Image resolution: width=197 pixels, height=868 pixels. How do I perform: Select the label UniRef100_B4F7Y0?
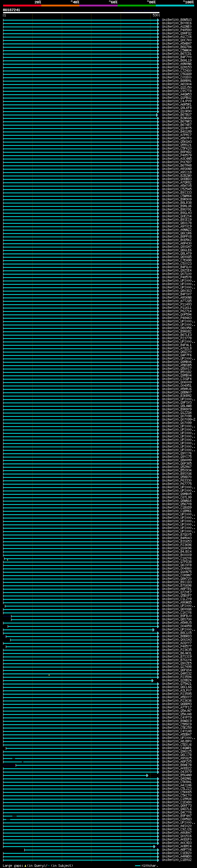coord(177,57)
